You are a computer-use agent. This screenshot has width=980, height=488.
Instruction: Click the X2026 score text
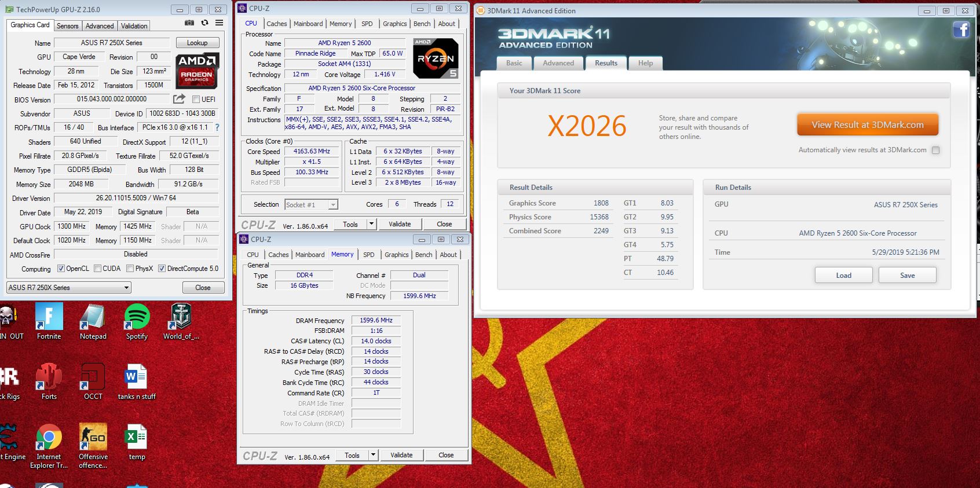(587, 126)
